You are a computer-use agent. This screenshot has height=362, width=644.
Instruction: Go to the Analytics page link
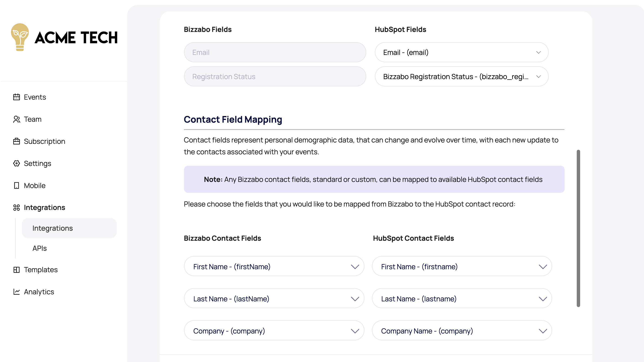pyautogui.click(x=39, y=292)
